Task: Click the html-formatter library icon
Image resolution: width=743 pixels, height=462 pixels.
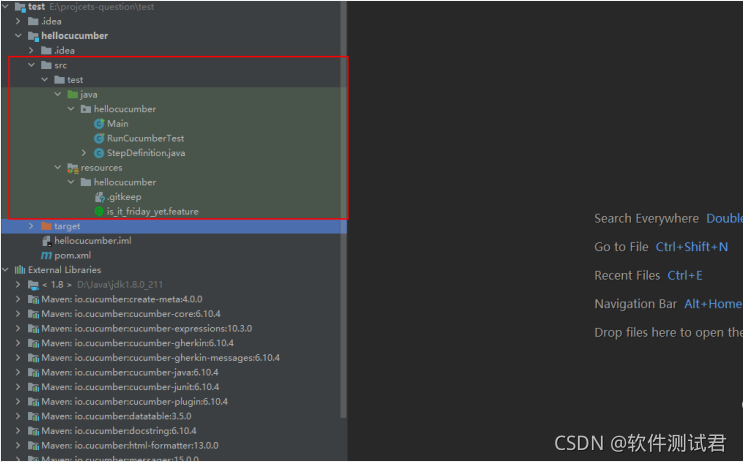Action: tap(33, 446)
